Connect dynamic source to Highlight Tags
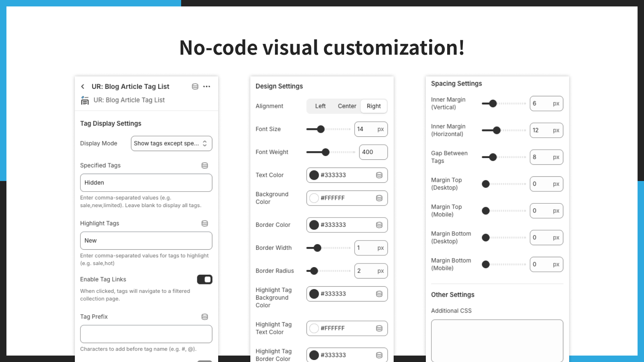 205,223
